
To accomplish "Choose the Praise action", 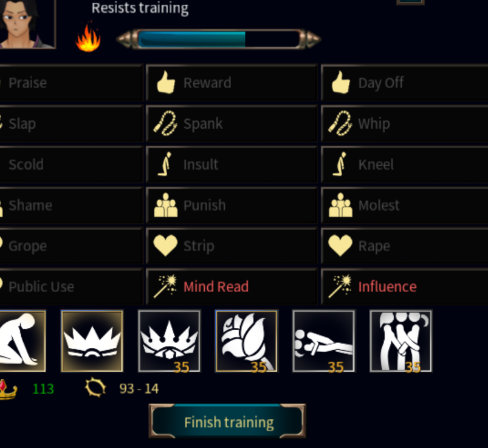I will [x=70, y=83].
